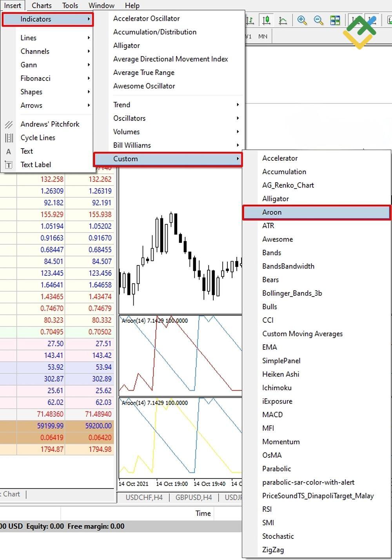Screen dimensions: 392x560
Task: Click the 1794.98 ask price cell
Action: pos(90,449)
